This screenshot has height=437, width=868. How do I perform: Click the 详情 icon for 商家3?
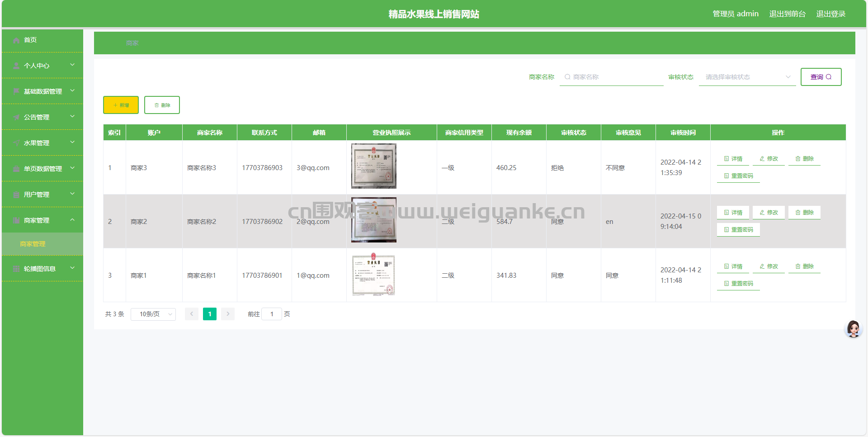726,159
